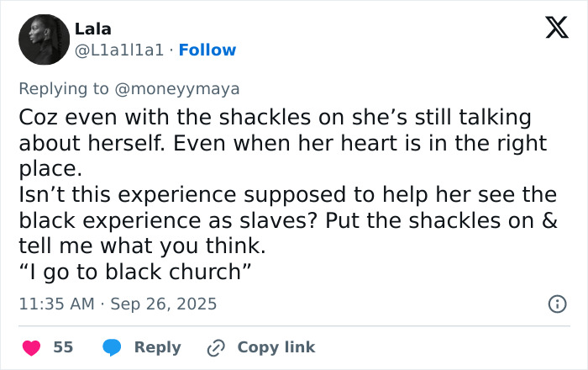The width and height of the screenshot is (588, 370).
Task: Click the Sep 26, 2025 date
Action: pyautogui.click(x=165, y=304)
